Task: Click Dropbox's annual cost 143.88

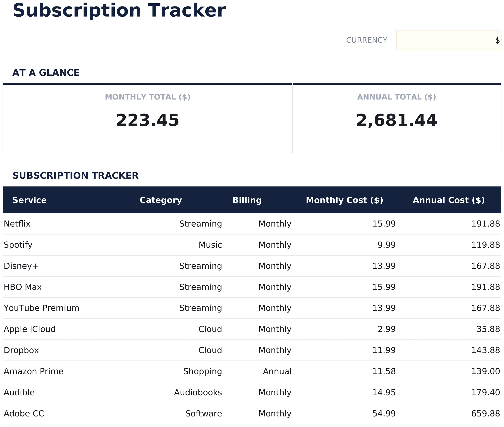Action: tap(486, 350)
